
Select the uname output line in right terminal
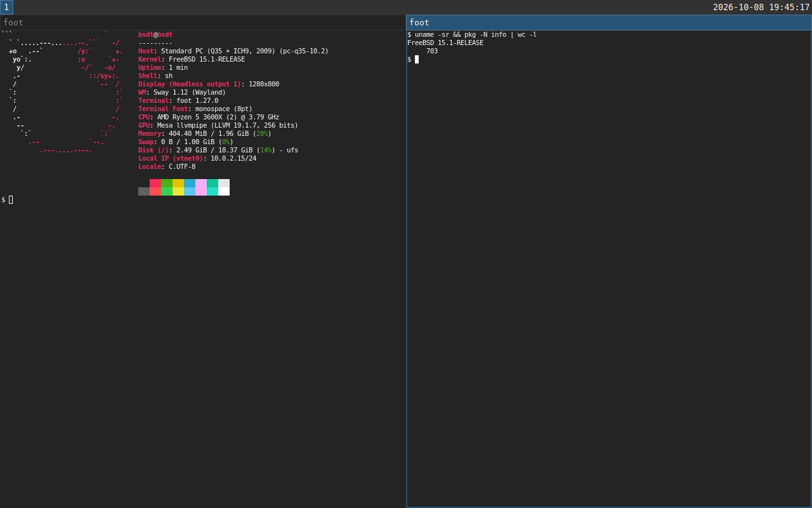click(445, 43)
